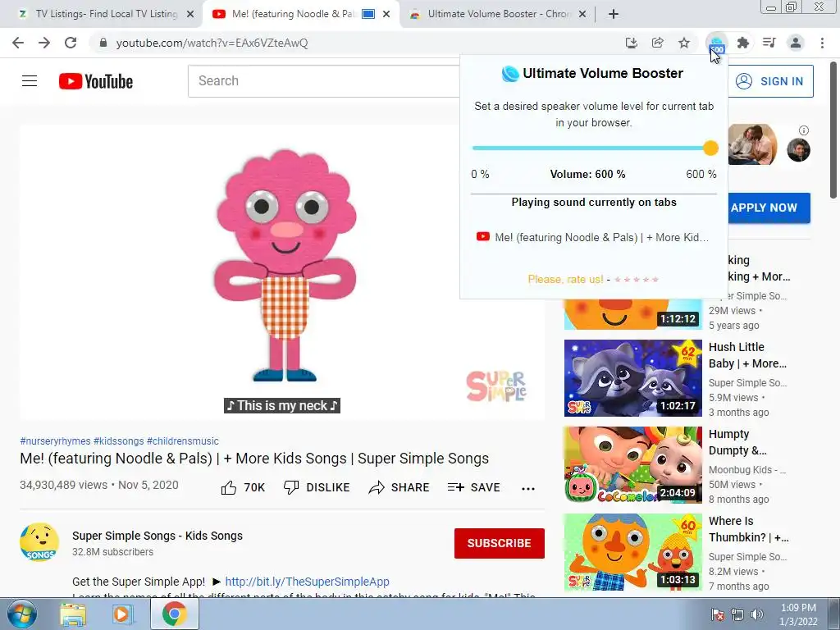The image size is (840, 630).
Task: Open the YouTube hamburger guide menu
Action: click(x=30, y=81)
